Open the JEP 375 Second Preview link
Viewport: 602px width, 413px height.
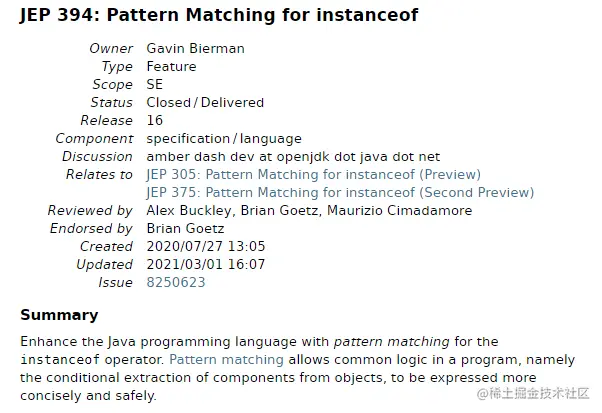pos(340,193)
